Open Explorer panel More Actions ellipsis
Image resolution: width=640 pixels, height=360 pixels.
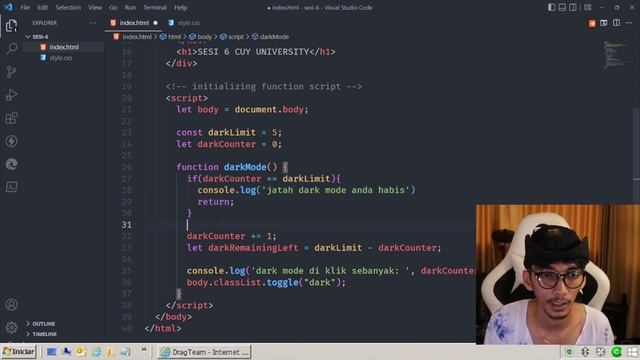(93, 23)
